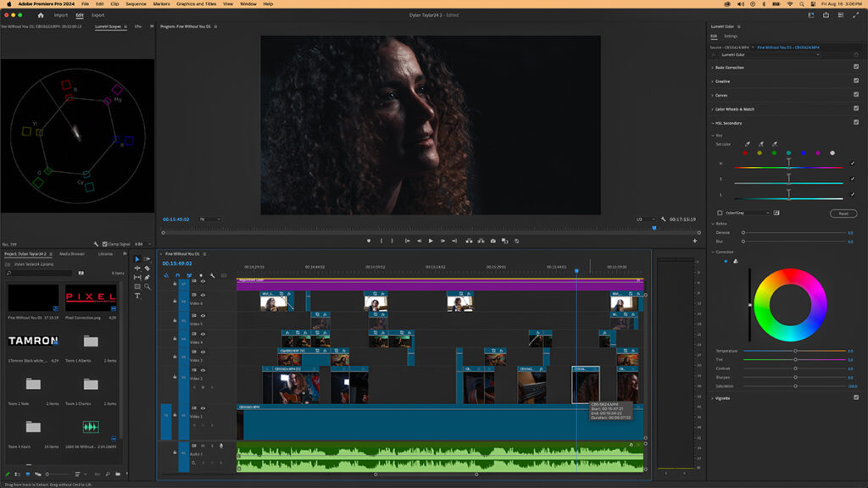
Task: Choose the blue color preset swatch
Action: point(803,153)
